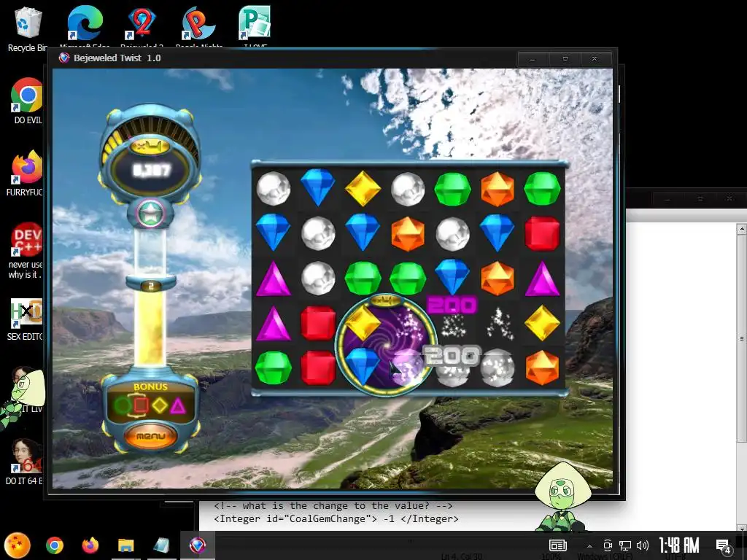747x560 pixels.
Task: Minimize the Bejeweled Twist window
Action: (x=533, y=59)
